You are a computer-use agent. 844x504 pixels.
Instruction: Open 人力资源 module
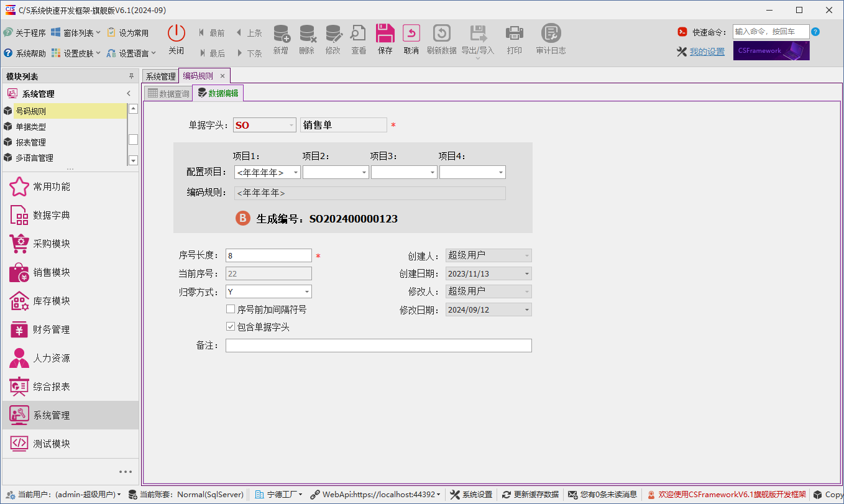70,358
